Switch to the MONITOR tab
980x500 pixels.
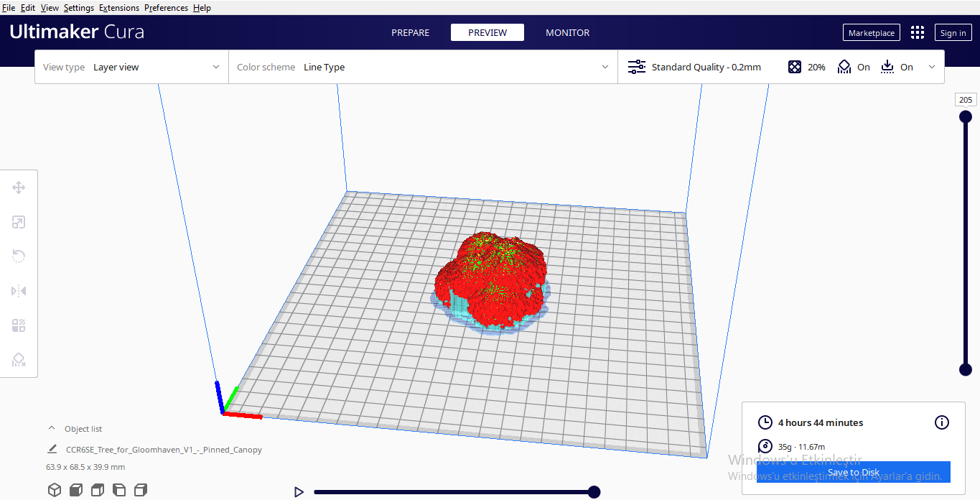point(567,32)
